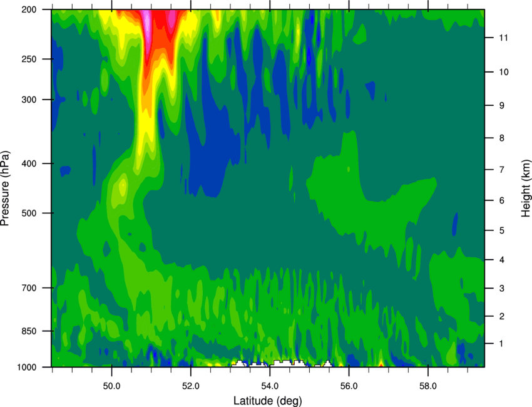Click the 400 pressure tick label
532x407 pixels.
[x=29, y=163]
